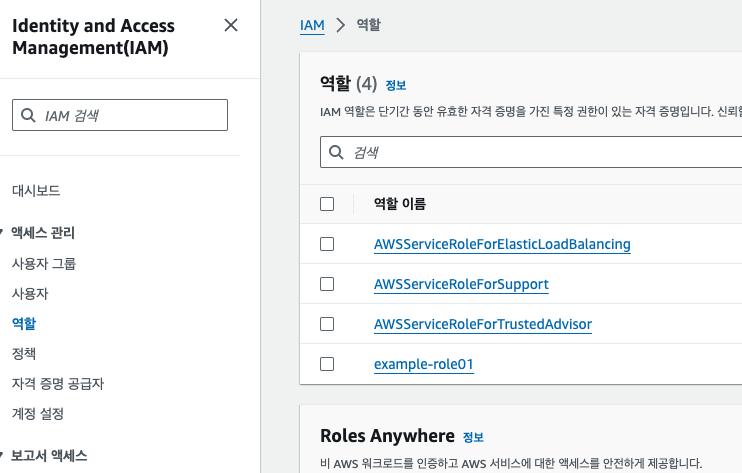
Task: Go to 대시보드 in the sidebar
Action: click(x=36, y=191)
